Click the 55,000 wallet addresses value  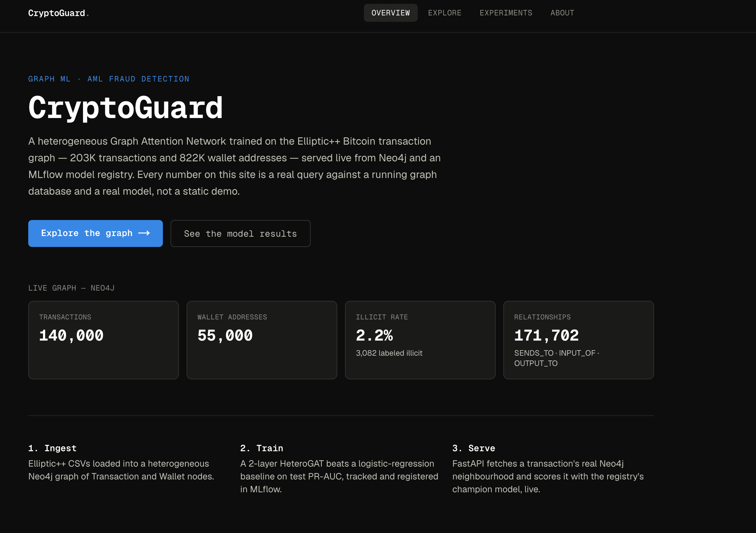coord(225,336)
